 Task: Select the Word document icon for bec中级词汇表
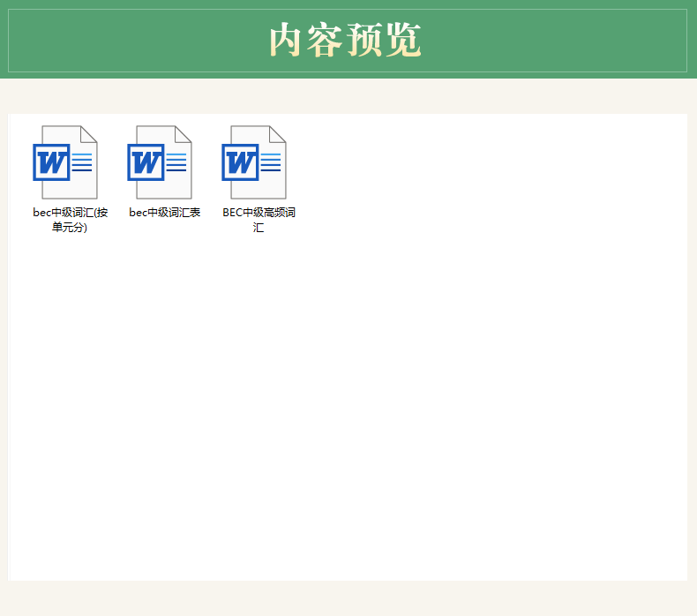point(160,162)
